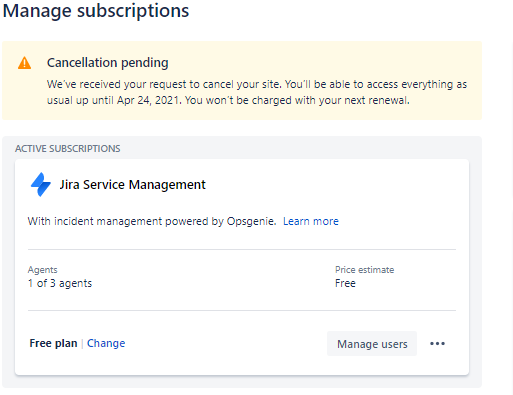The width and height of the screenshot is (513, 395).
Task: Click the 1 of 3 agents count
Action: (x=60, y=283)
